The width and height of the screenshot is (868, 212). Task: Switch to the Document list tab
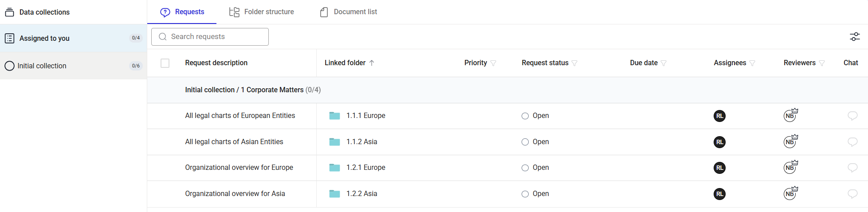point(349,12)
